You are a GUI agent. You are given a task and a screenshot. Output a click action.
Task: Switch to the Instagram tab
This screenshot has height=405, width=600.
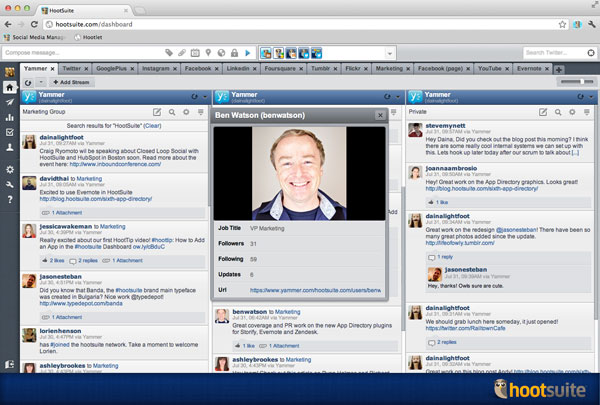[156, 69]
